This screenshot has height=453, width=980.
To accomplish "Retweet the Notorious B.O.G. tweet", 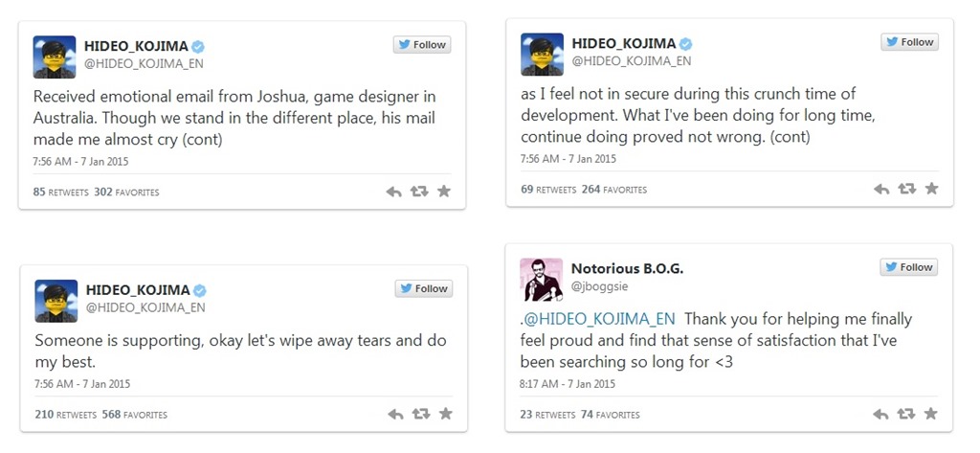I will 907,414.
